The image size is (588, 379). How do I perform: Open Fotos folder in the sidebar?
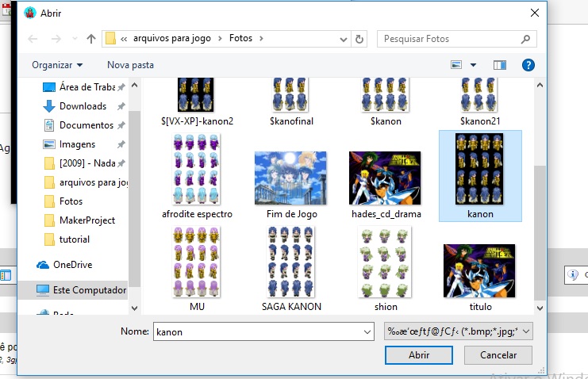pos(63,201)
